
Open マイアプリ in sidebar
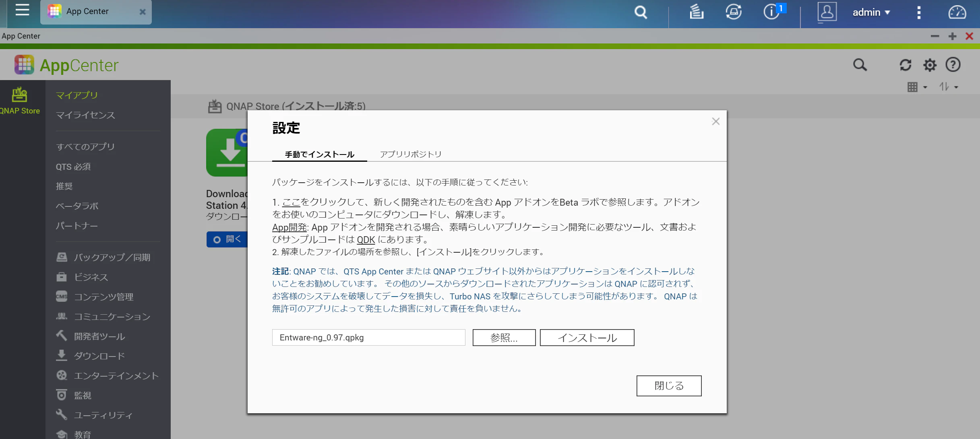[77, 95]
